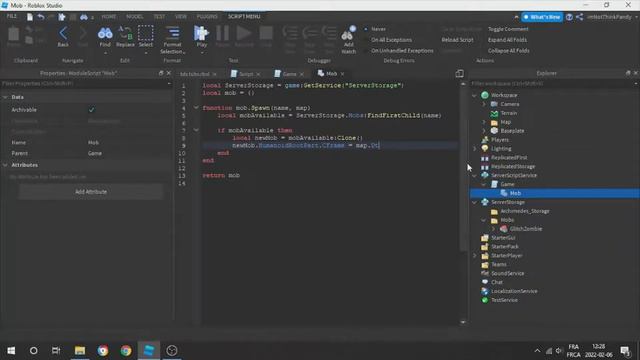Image resolution: width=640 pixels, height=360 pixels.
Task: Select the Baseplate item in Explorer
Action: coord(512,131)
